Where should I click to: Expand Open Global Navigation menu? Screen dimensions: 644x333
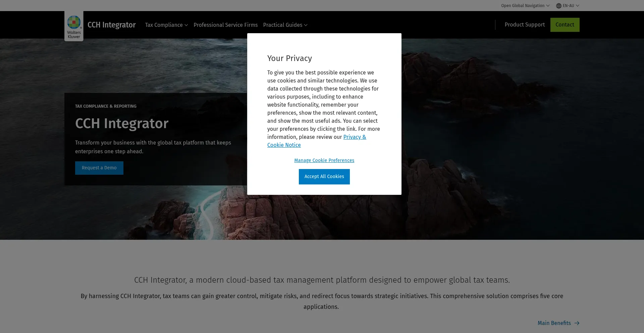coord(525,6)
